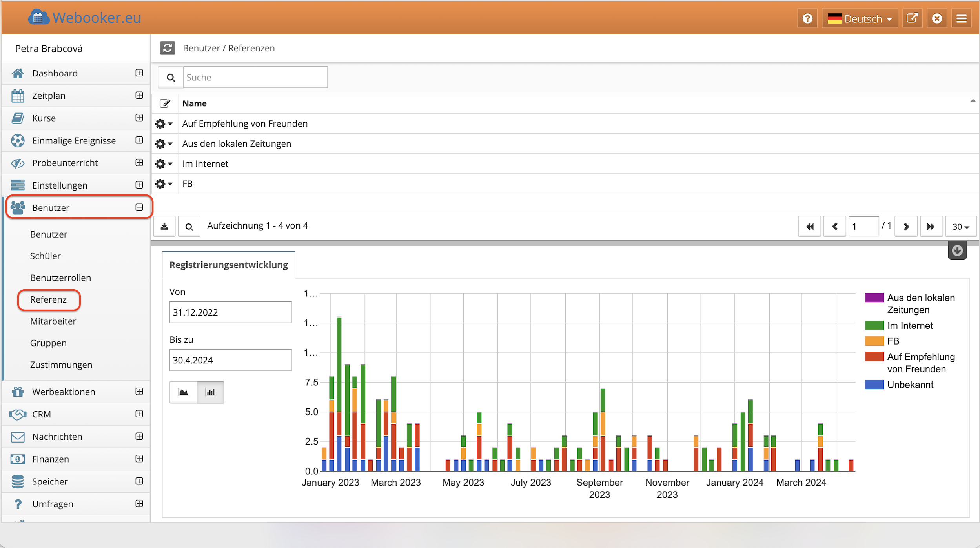Screen dimensions: 980x548
Task: Click the refresh icon beside the breadcrumb
Action: tap(168, 48)
